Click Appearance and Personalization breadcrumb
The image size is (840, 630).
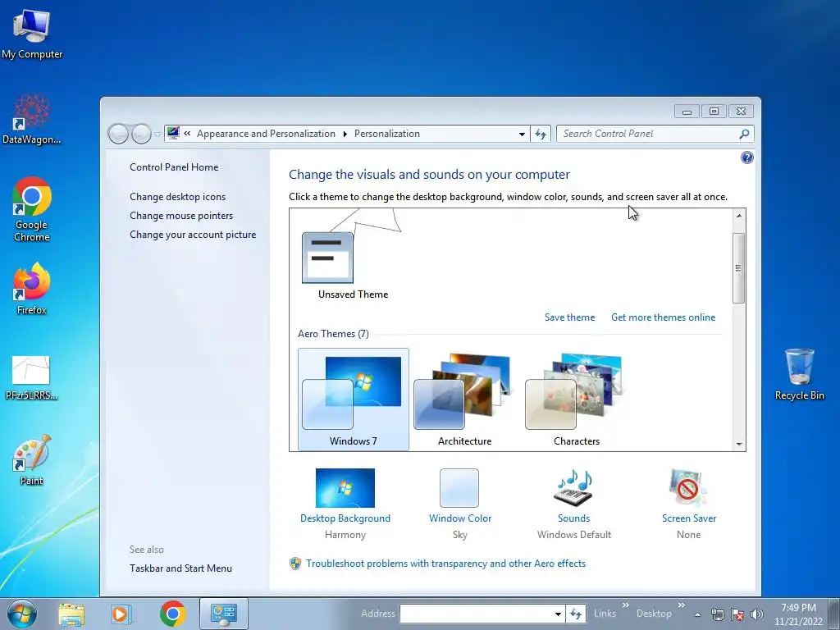(266, 134)
